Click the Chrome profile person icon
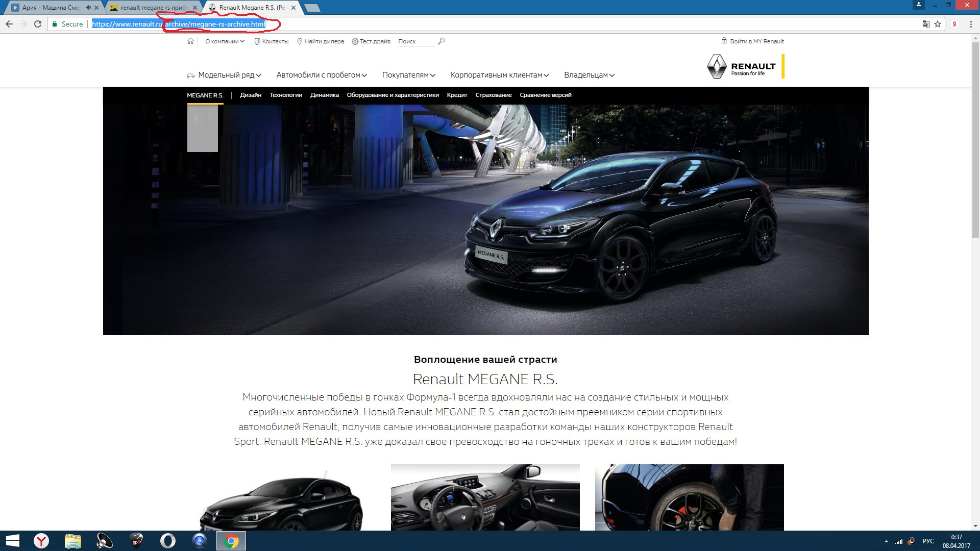 pos(919,5)
